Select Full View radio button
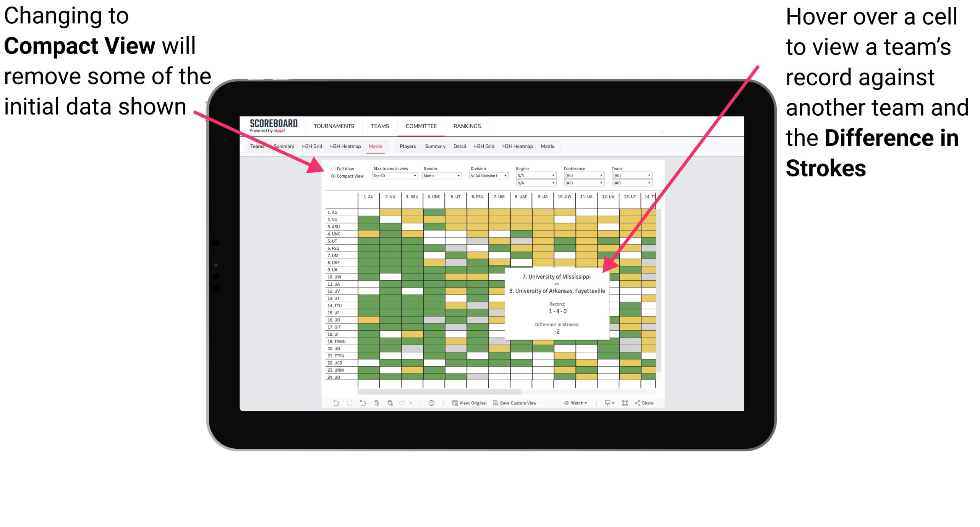Image resolution: width=980 pixels, height=527 pixels. coord(332,168)
